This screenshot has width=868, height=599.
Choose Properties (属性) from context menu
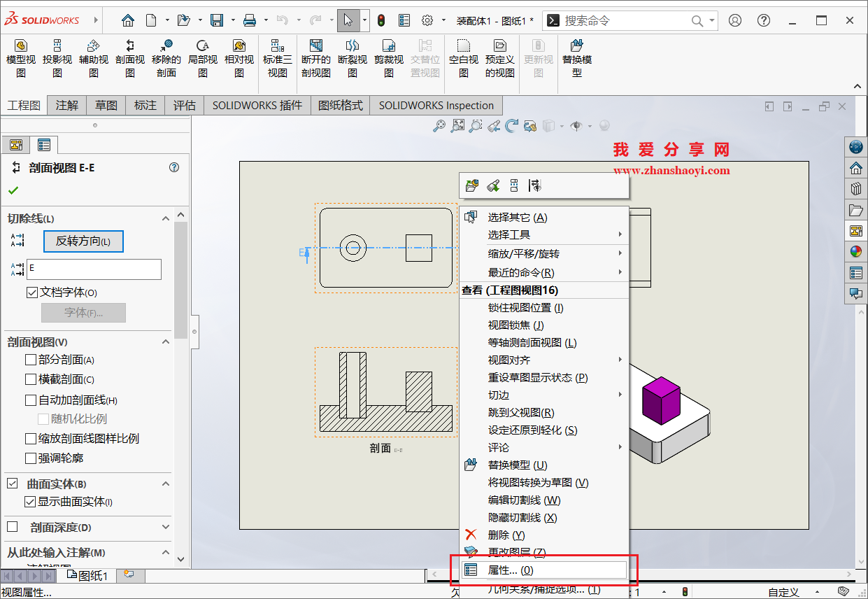tap(544, 570)
